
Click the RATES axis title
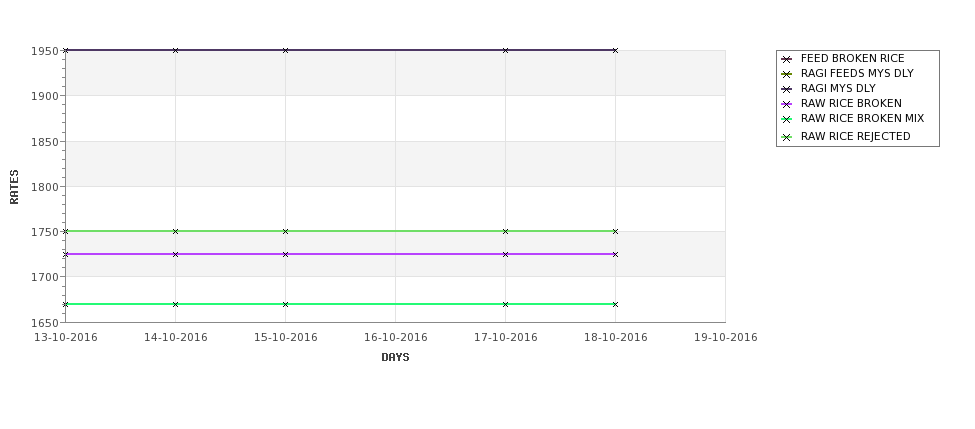pos(14,187)
